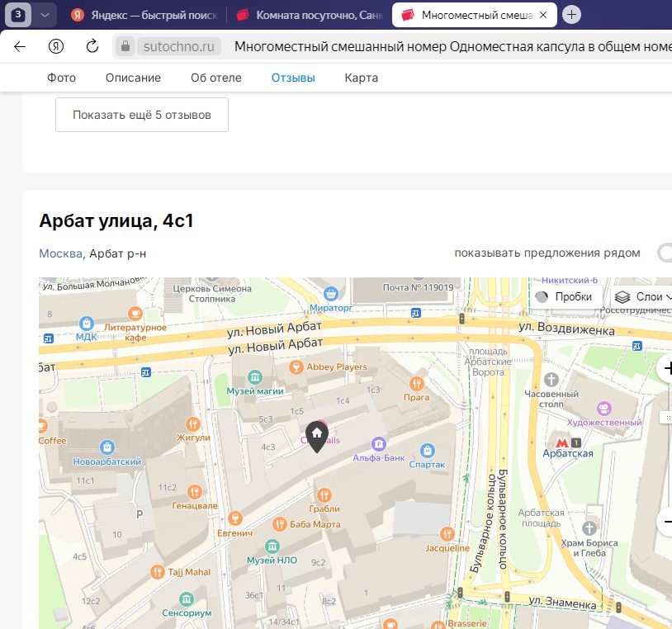Screen dimensions: 672x629
Task: Switch to the Фото tab
Action: point(61,77)
